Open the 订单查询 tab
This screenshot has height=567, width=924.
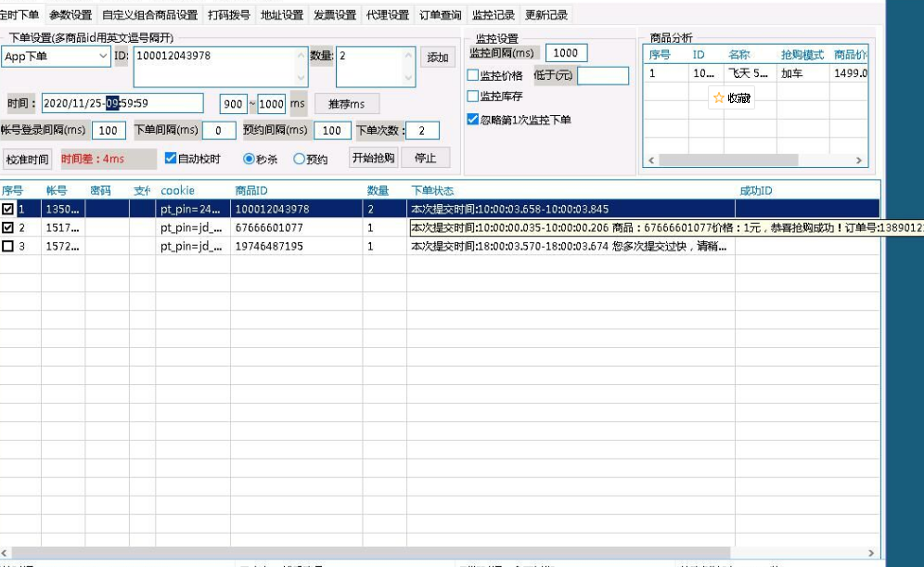(440, 15)
